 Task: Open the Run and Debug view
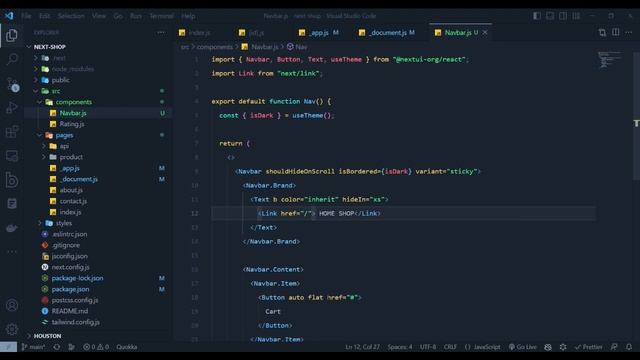(12, 108)
